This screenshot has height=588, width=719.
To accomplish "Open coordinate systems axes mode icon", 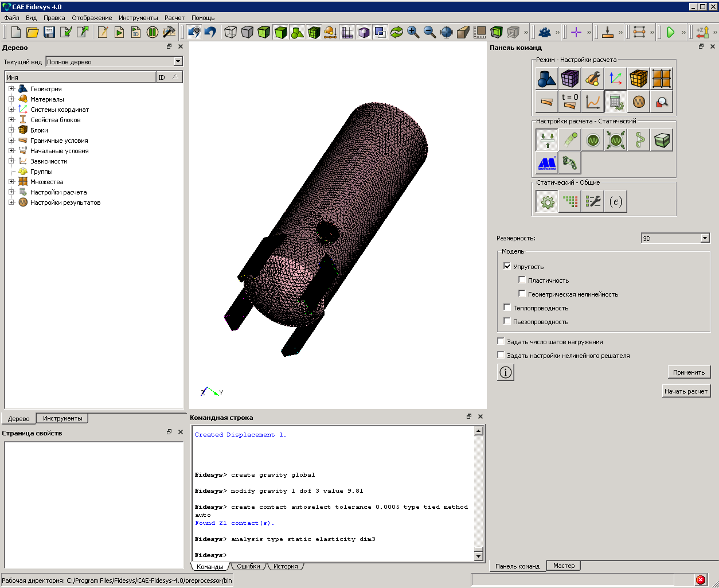I will pos(616,79).
